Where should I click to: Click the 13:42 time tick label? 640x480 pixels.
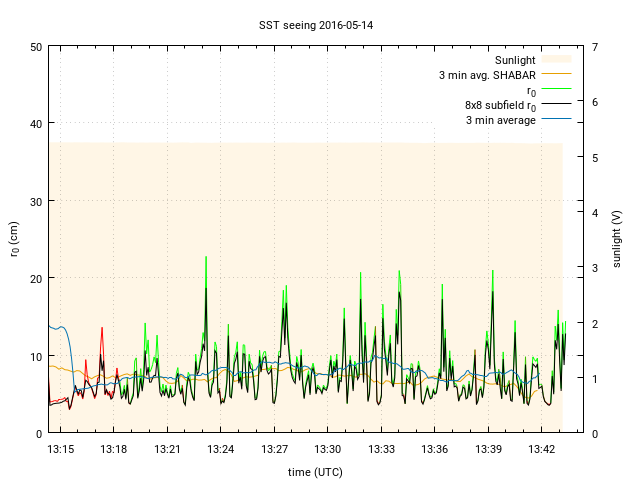coord(542,450)
